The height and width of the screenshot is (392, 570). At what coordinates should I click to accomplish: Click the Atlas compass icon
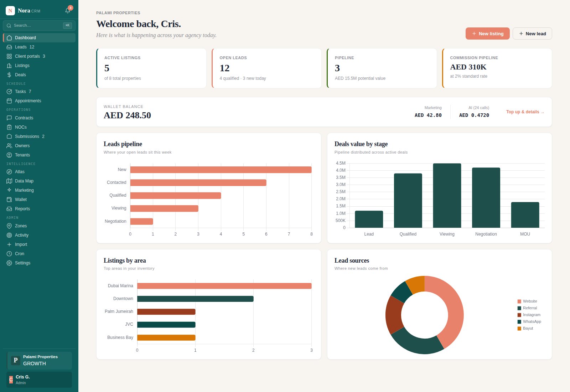pyautogui.click(x=9, y=172)
